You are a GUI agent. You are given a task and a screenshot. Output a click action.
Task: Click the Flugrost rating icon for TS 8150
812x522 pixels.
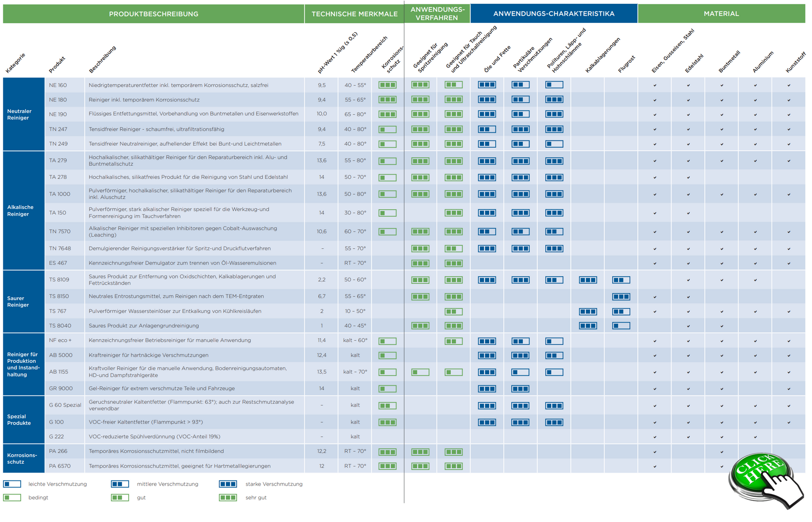(x=621, y=297)
